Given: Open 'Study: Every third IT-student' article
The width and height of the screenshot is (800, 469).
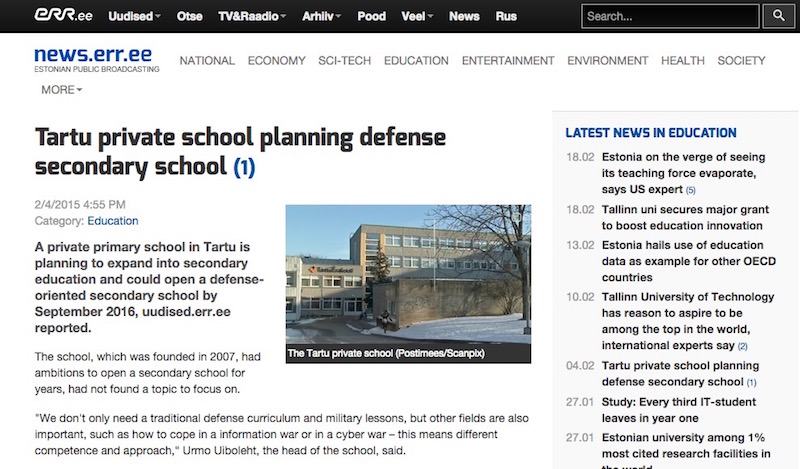Looking at the screenshot, I should pyautogui.click(x=679, y=410).
